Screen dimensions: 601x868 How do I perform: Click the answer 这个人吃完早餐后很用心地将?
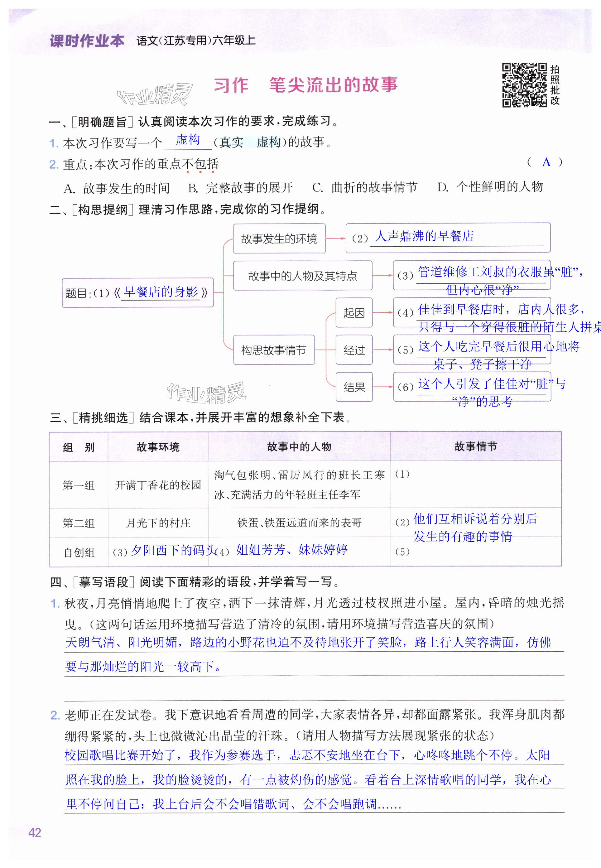coord(498,346)
